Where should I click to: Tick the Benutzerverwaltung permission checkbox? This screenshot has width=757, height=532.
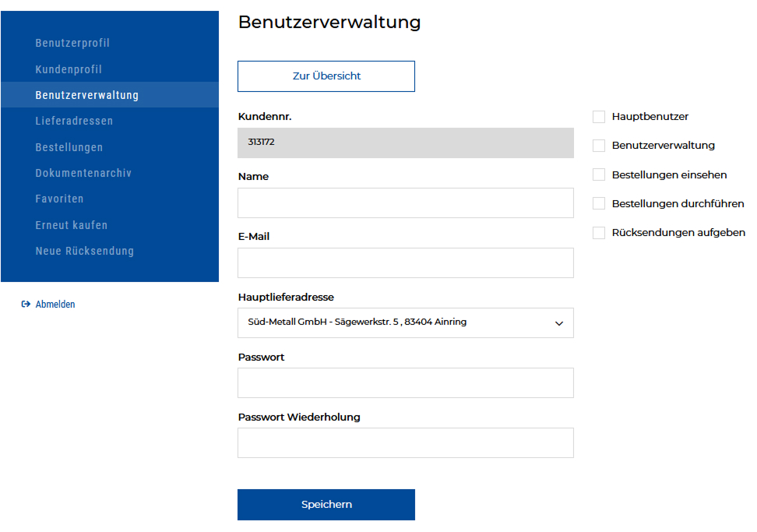599,146
